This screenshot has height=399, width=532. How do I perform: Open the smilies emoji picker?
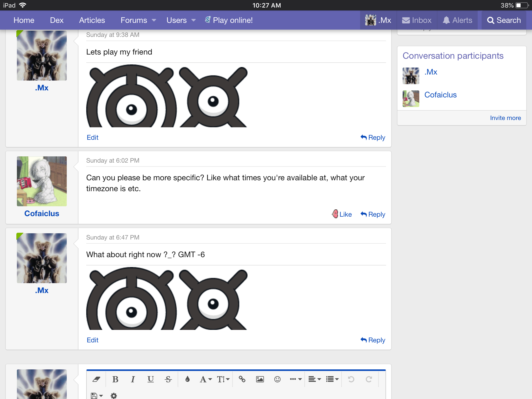277,379
